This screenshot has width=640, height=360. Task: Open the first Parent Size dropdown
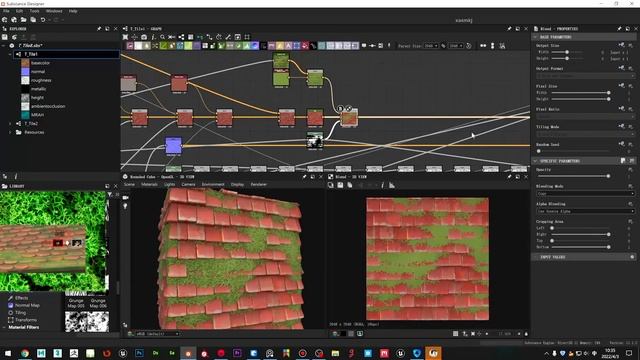[431, 46]
